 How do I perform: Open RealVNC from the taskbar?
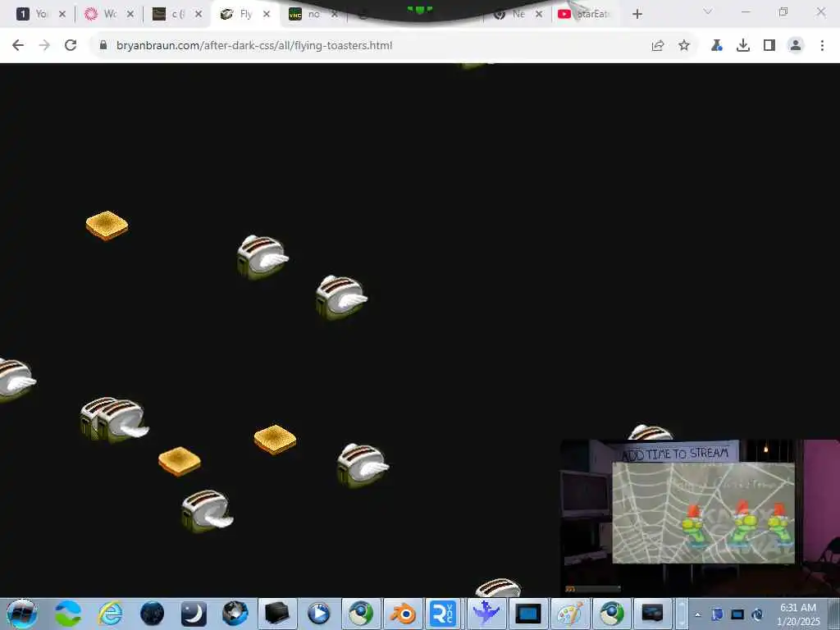[443, 614]
